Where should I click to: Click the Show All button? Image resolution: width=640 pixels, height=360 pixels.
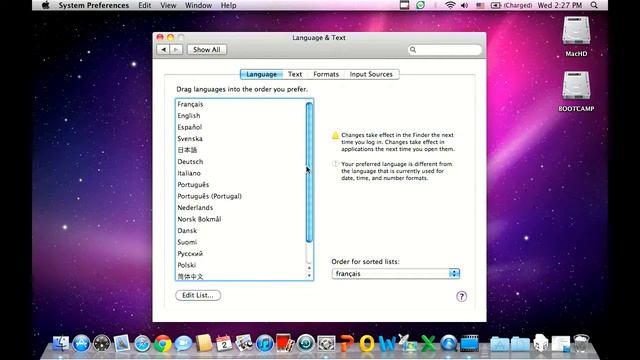207,49
